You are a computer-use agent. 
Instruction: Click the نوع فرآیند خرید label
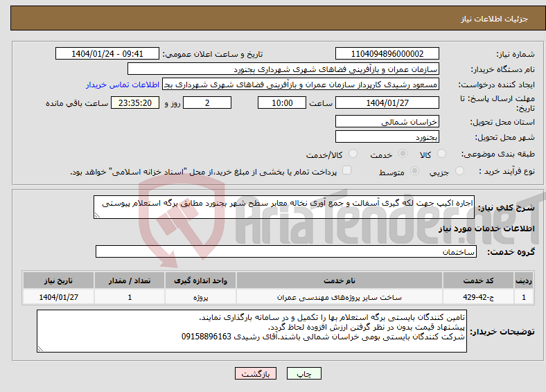pos(507,171)
